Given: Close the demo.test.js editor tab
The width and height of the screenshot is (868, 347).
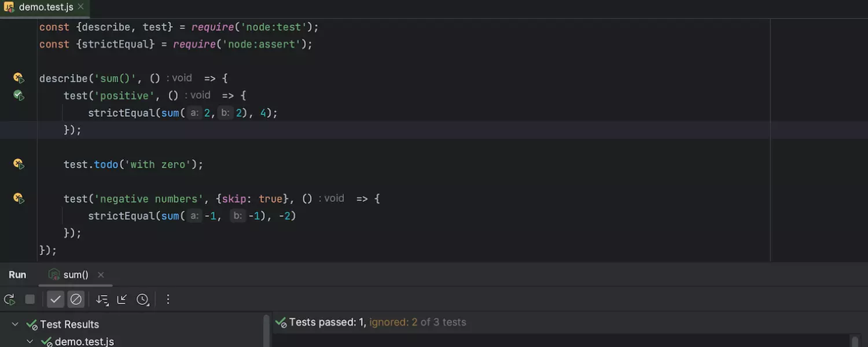Looking at the screenshot, I should point(80,7).
